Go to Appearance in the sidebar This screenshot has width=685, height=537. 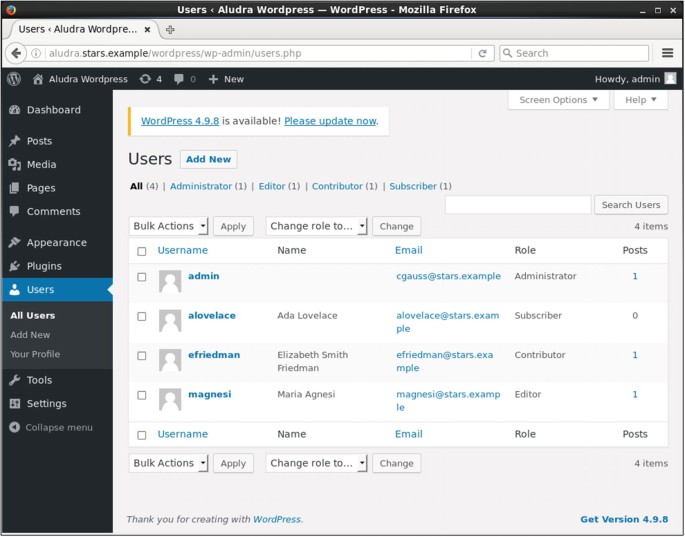pyautogui.click(x=56, y=242)
